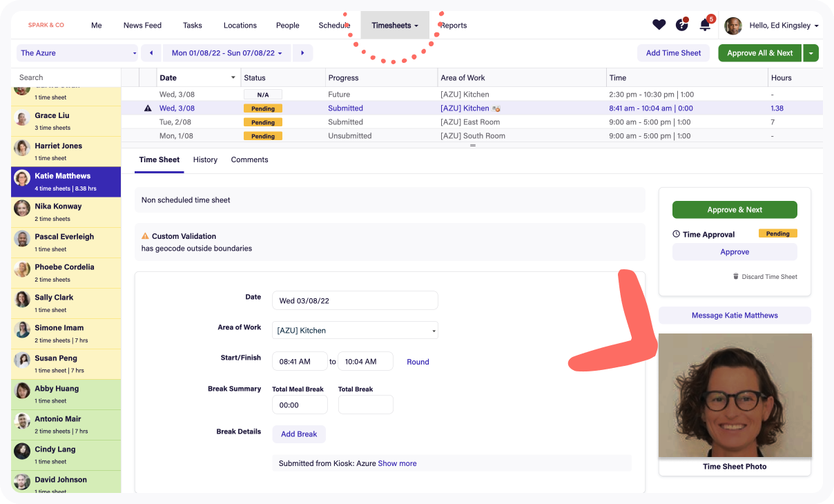Viewport: 834px width, 504px height.
Task: Click Show more in the Kiosk submission note
Action: tap(397, 463)
